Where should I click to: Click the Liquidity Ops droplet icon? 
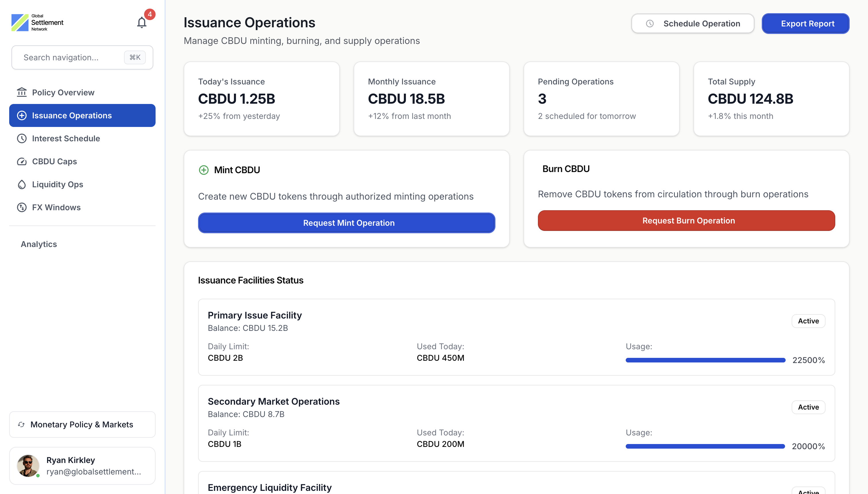[x=22, y=184]
